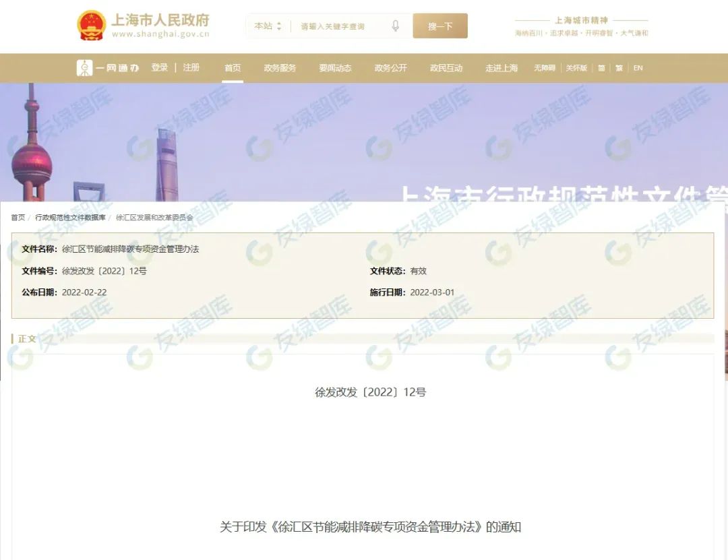Open the 本站 search scope dropdown
The height and width of the screenshot is (560, 728).
click(x=268, y=26)
